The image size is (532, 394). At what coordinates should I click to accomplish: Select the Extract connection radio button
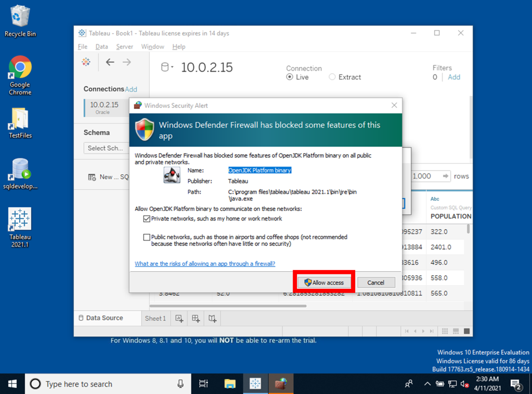click(332, 77)
